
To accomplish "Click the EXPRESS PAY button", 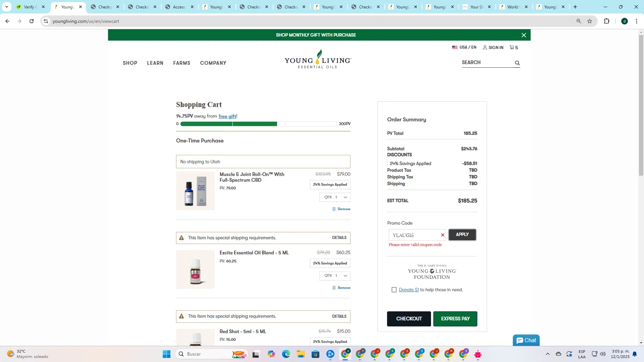I will 455,319.
